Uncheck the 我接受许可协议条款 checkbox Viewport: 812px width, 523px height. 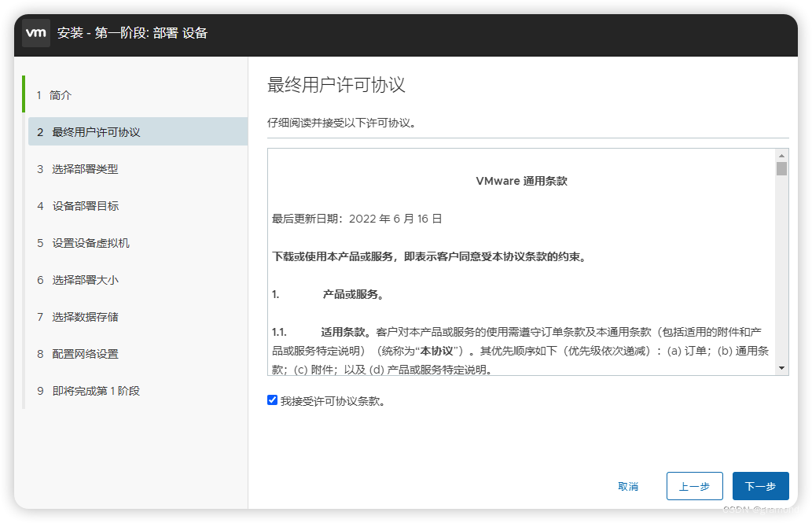[273, 400]
